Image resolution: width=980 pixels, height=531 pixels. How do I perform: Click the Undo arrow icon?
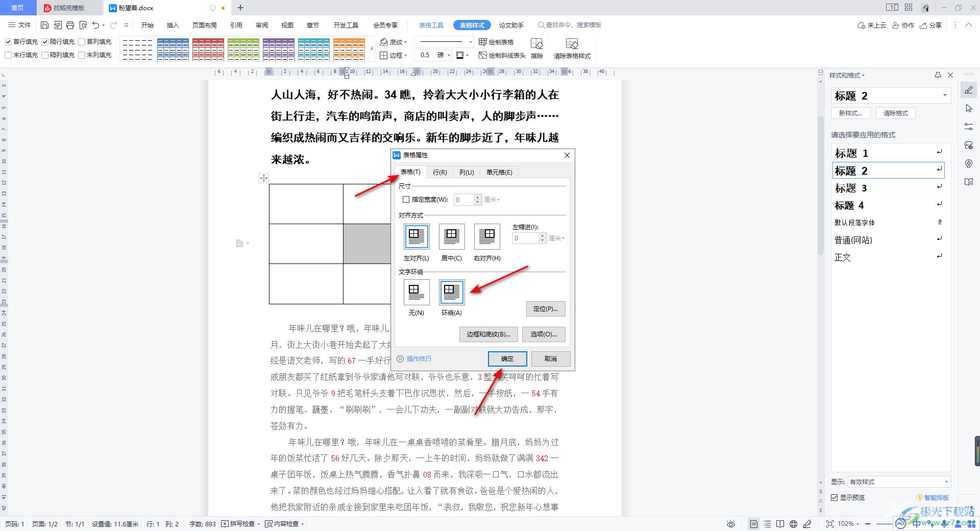click(95, 25)
